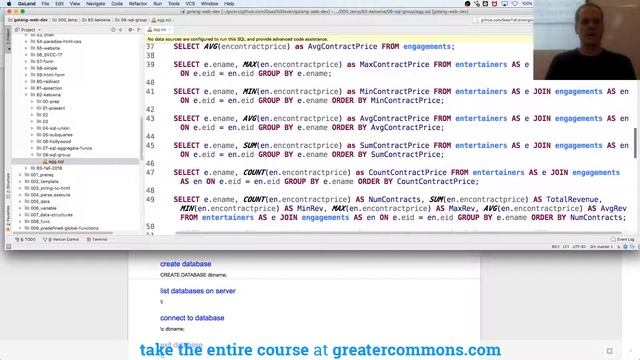Open the Version Control tool window
Image resolution: width=640 pixels, height=360 pixels.
click(61, 240)
